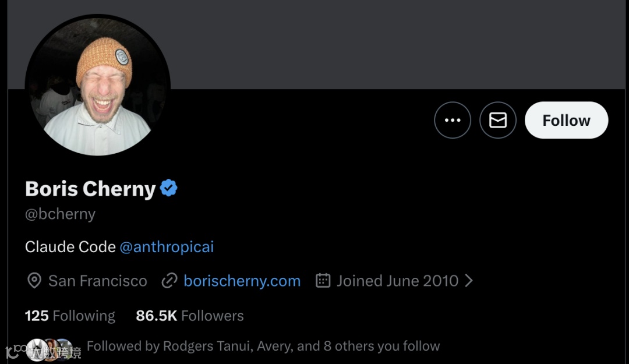Click the blue verified checkmark badge
This screenshot has height=364, width=629.
pyautogui.click(x=169, y=188)
